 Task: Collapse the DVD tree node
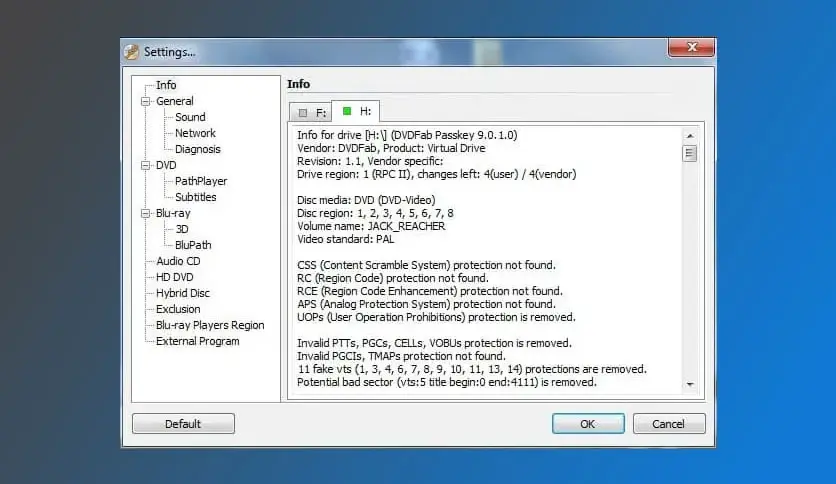[145, 165]
